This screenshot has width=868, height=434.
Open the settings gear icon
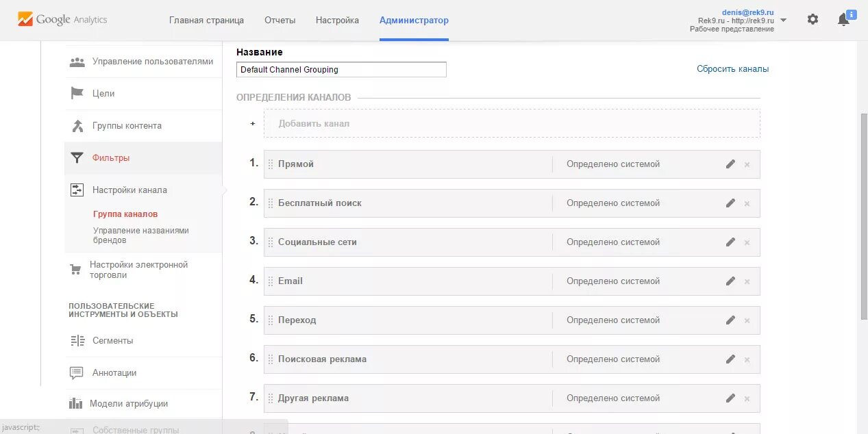(x=813, y=19)
